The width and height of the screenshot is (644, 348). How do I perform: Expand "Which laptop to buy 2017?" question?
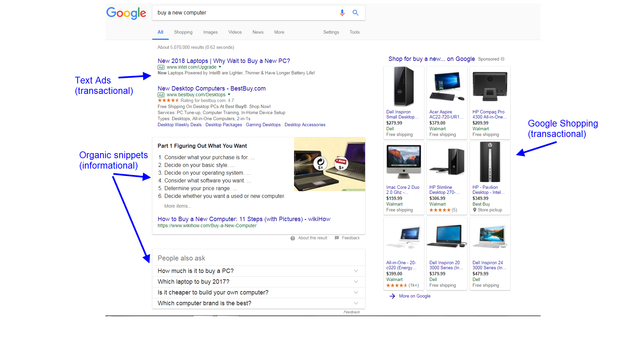[258, 282]
